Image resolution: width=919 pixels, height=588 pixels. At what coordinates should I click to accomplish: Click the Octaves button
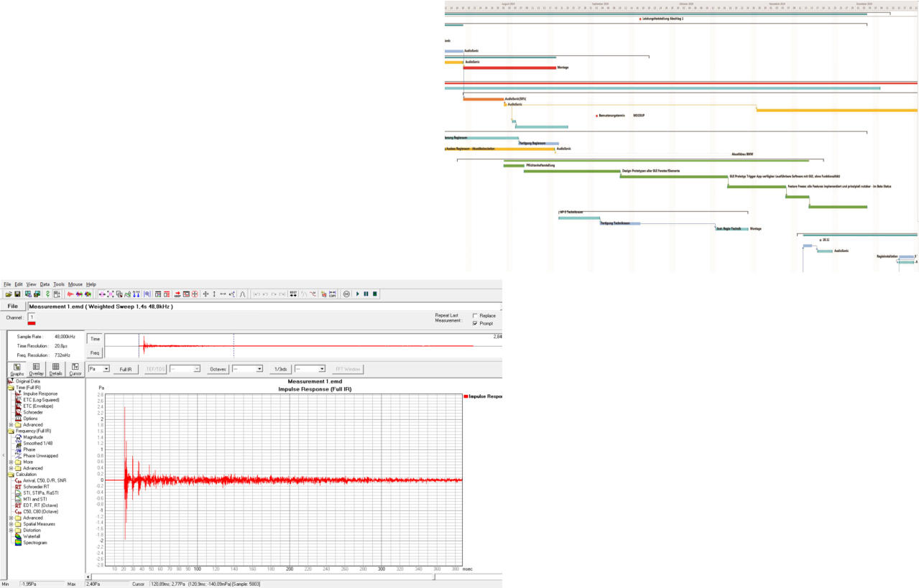pyautogui.click(x=218, y=369)
